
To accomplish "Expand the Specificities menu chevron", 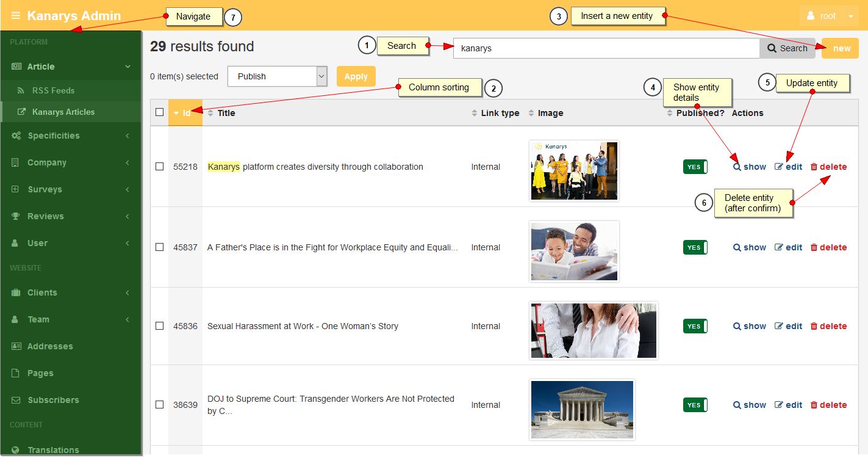I will pyautogui.click(x=127, y=136).
